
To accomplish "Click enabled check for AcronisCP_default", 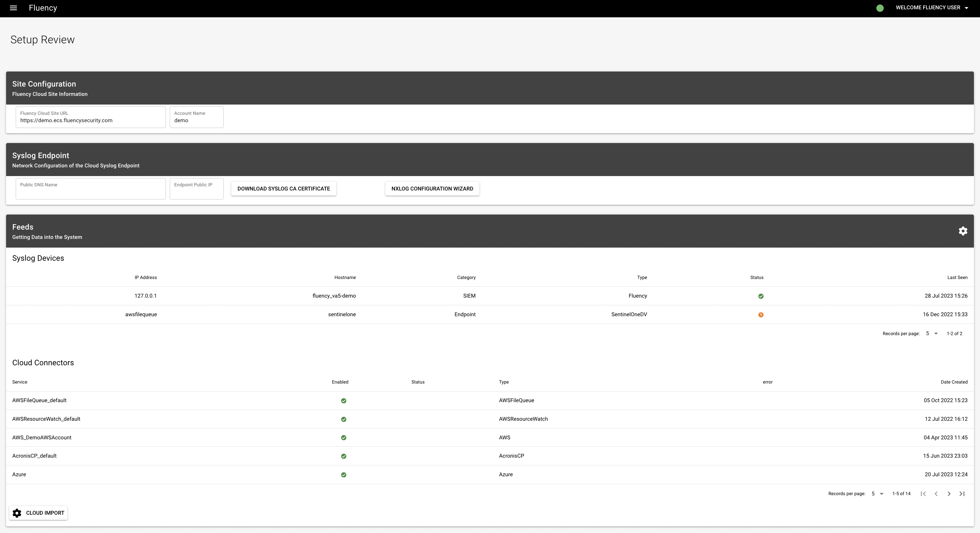I will pyautogui.click(x=344, y=456).
